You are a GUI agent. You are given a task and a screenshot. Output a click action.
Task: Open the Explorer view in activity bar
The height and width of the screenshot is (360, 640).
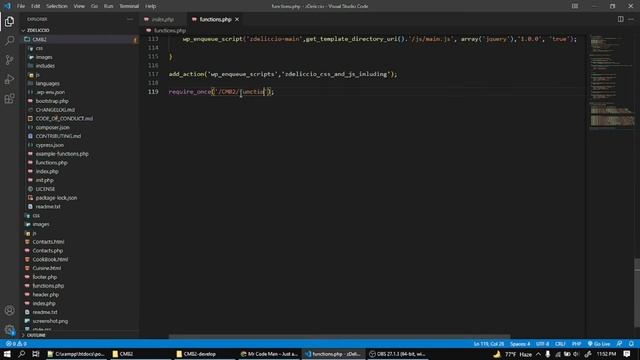pyautogui.click(x=9, y=21)
